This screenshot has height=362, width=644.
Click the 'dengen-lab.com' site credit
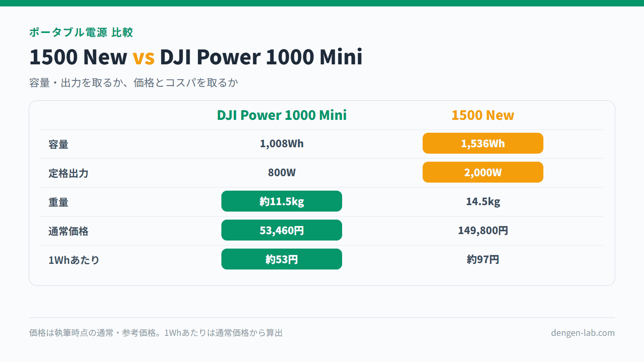tap(583, 333)
